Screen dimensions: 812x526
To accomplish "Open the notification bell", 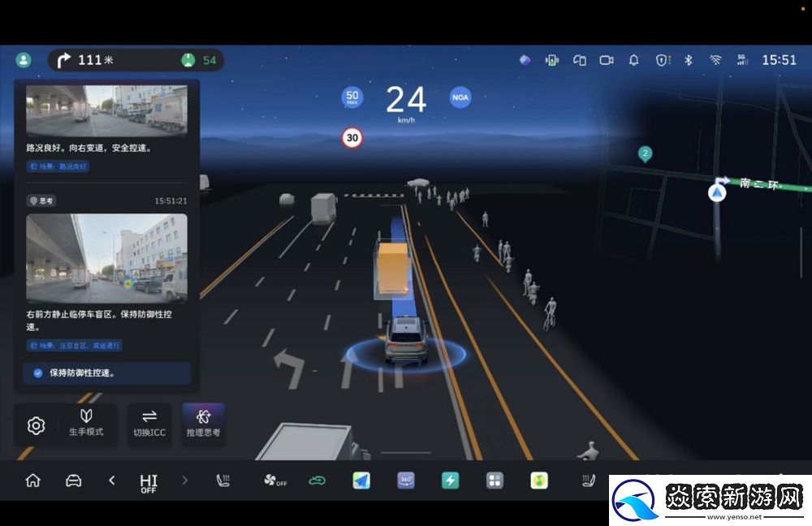I will click(x=634, y=60).
